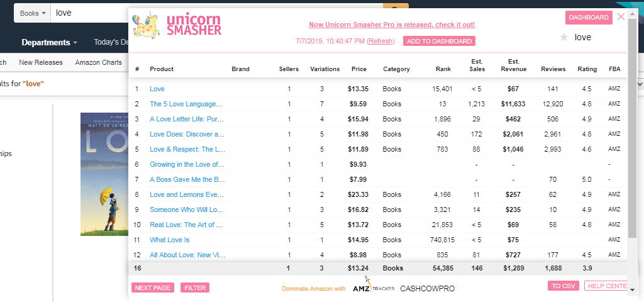Sort by the Sellers column header
The height and width of the screenshot is (302, 644).
(289, 69)
